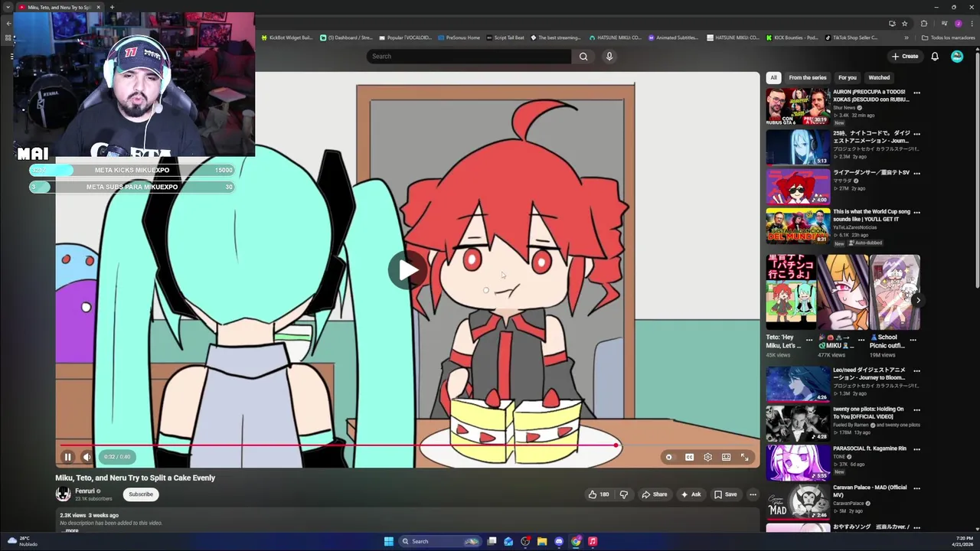Open options for AURON PREOCUPA video
The height and width of the screenshot is (551, 980).
tap(916, 93)
